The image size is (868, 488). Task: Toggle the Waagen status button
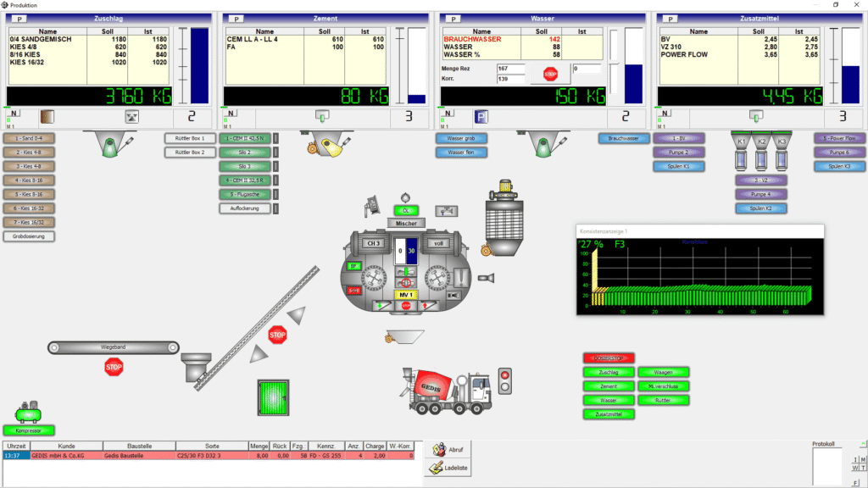[664, 372]
